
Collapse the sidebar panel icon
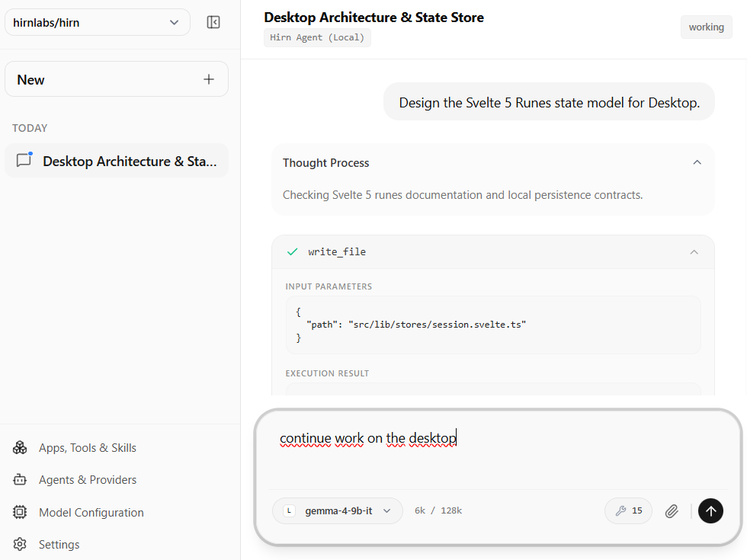213,22
